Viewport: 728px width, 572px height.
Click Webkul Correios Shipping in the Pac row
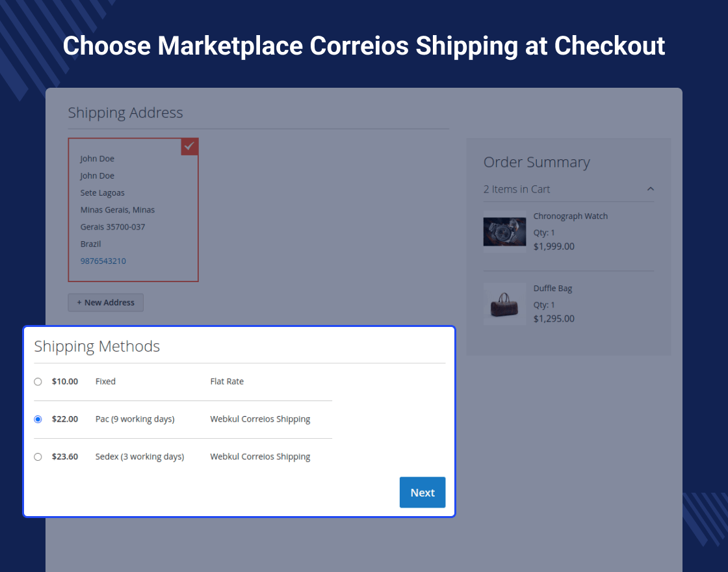(x=260, y=419)
